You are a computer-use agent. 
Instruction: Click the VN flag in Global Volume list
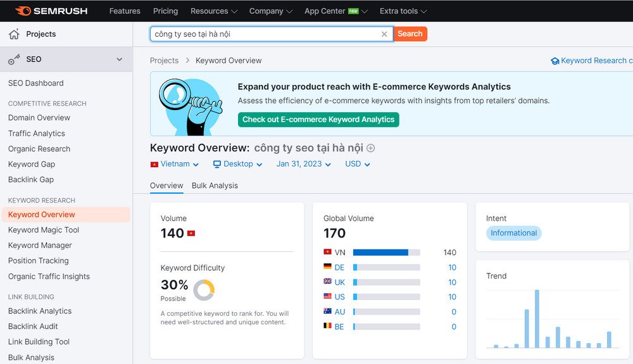coord(327,252)
